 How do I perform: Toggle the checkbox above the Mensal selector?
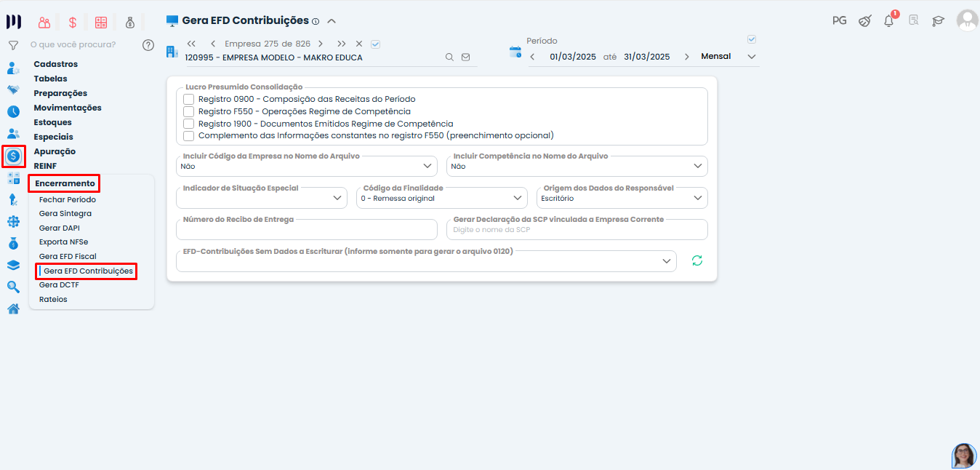(x=752, y=39)
